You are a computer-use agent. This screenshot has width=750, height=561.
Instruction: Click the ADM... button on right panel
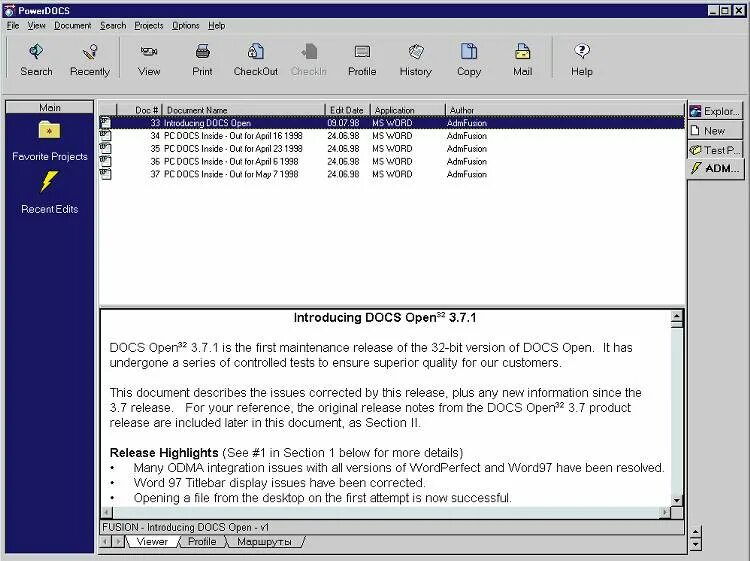point(716,168)
